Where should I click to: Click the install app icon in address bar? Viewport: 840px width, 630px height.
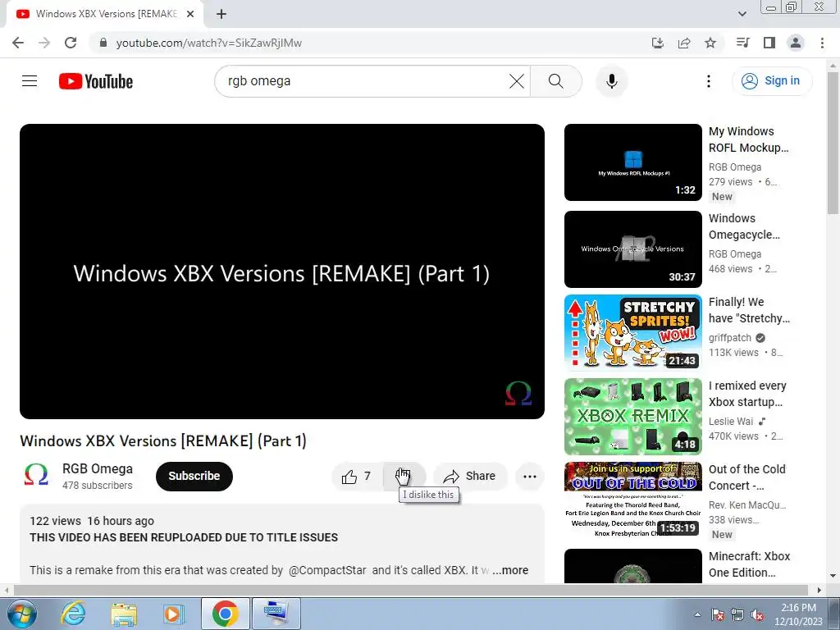tap(657, 43)
